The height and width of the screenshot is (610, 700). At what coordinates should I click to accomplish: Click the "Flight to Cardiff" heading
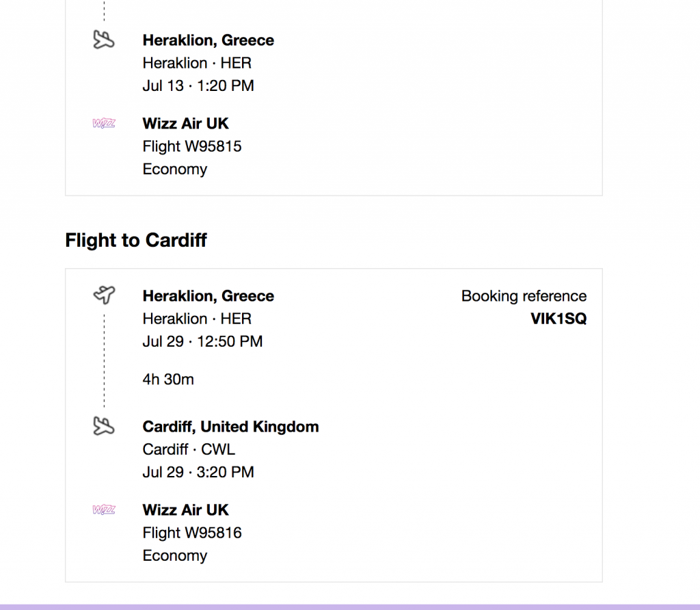136,241
